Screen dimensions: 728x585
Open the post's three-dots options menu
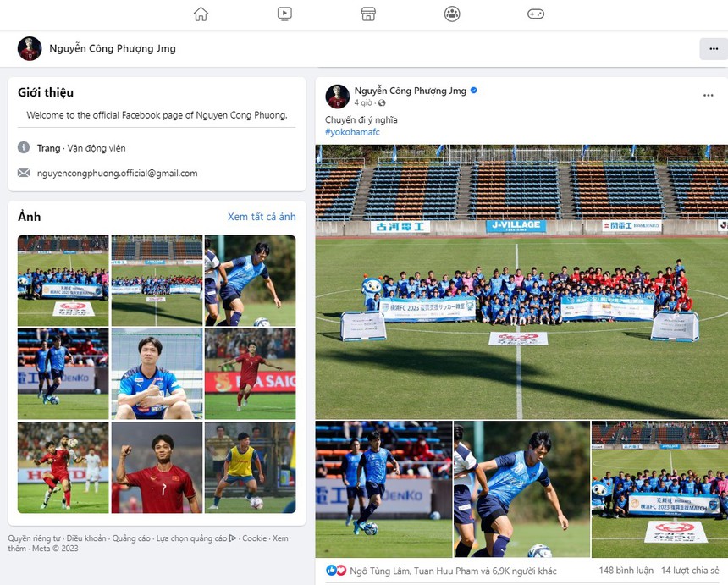click(x=708, y=95)
